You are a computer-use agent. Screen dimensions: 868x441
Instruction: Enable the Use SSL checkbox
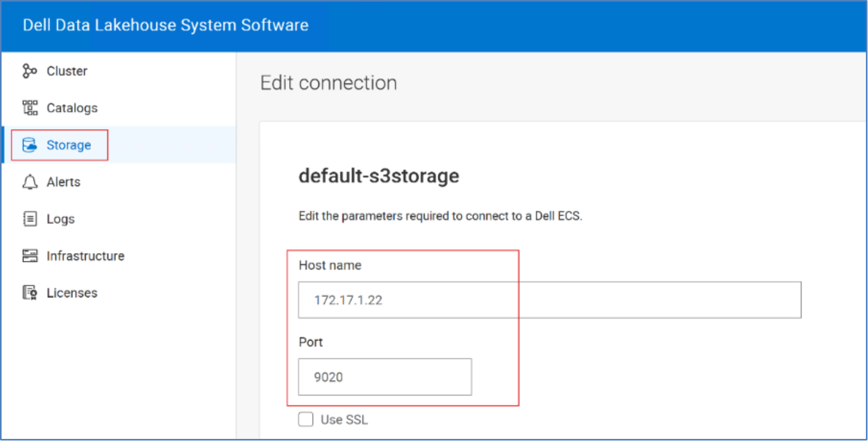[306, 419]
